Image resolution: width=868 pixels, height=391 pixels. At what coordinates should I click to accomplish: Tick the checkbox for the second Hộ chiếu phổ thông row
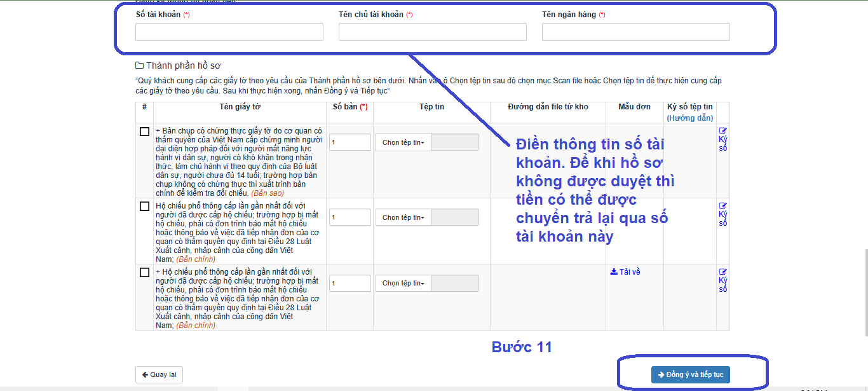[x=144, y=207]
